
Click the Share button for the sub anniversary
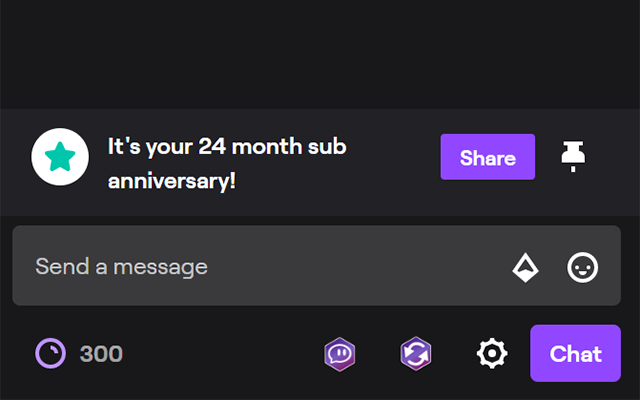pos(488,157)
